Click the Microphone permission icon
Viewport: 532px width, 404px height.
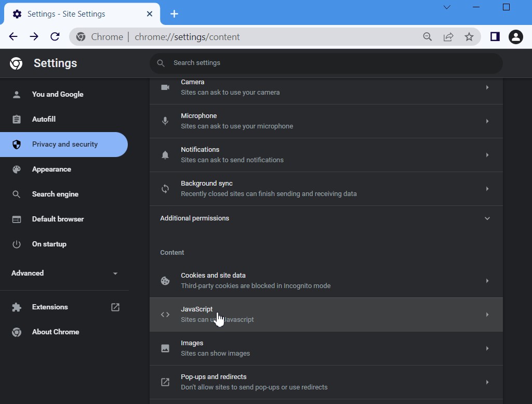(165, 121)
